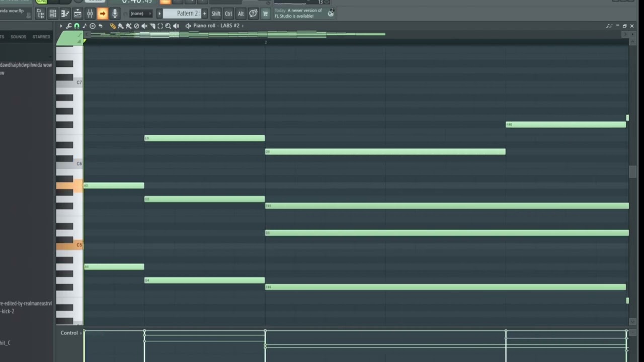Select the Slice tool

click(152, 26)
